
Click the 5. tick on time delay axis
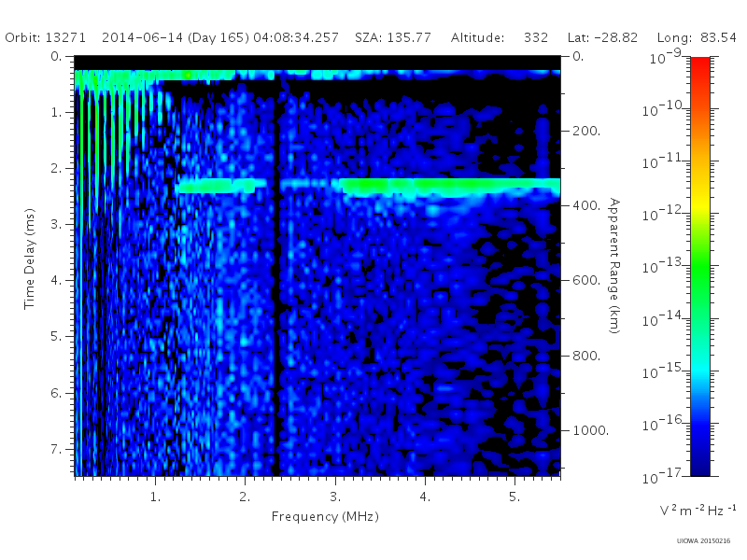click(x=56, y=337)
